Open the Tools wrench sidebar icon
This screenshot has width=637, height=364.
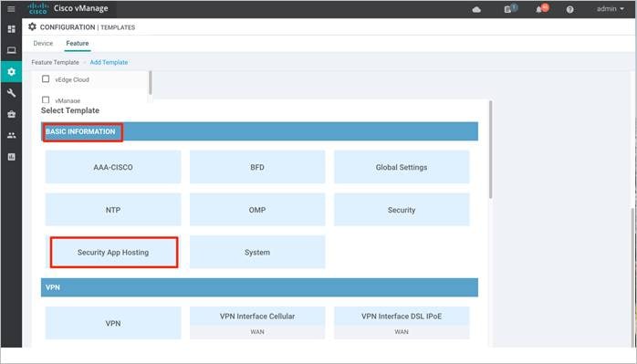pyautogui.click(x=11, y=93)
